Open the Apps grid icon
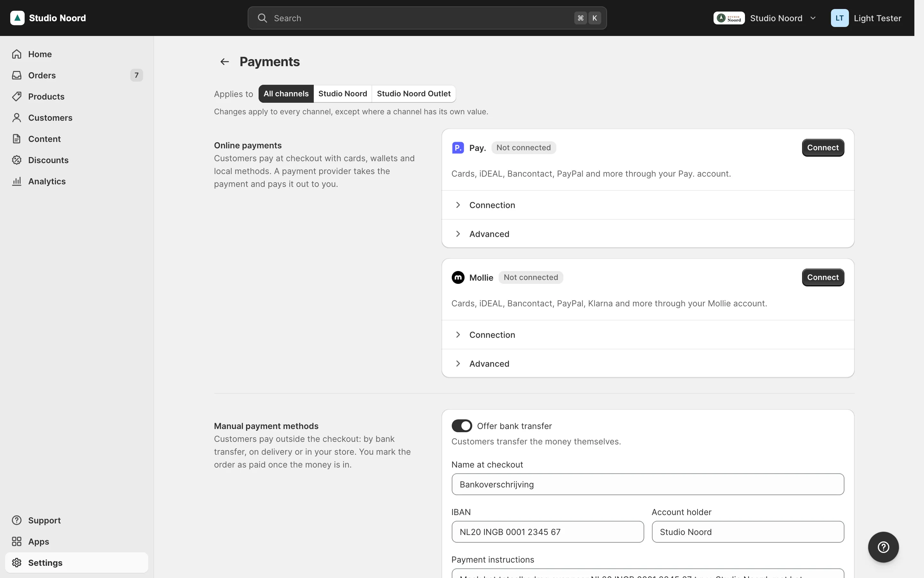 (16, 542)
